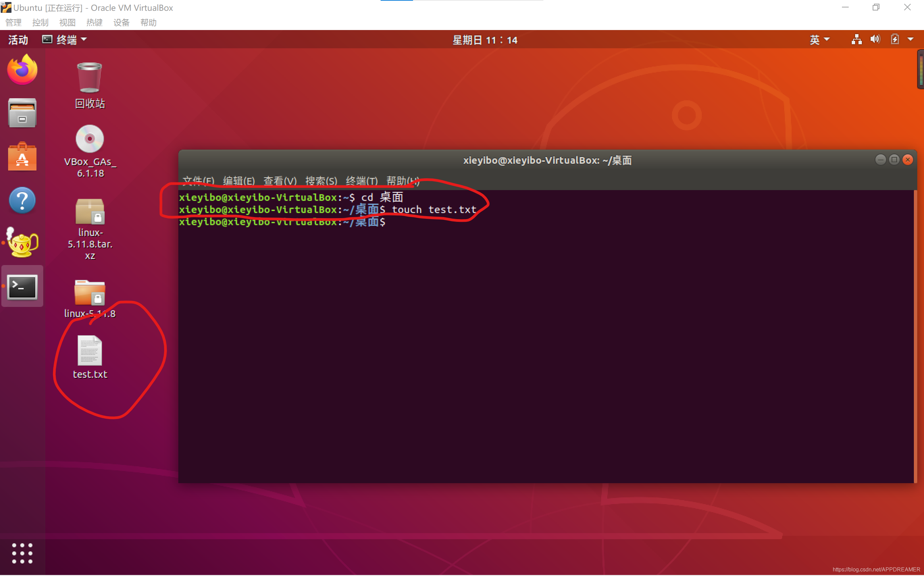Maximize the terminal window
This screenshot has height=576, width=924.
[894, 160]
